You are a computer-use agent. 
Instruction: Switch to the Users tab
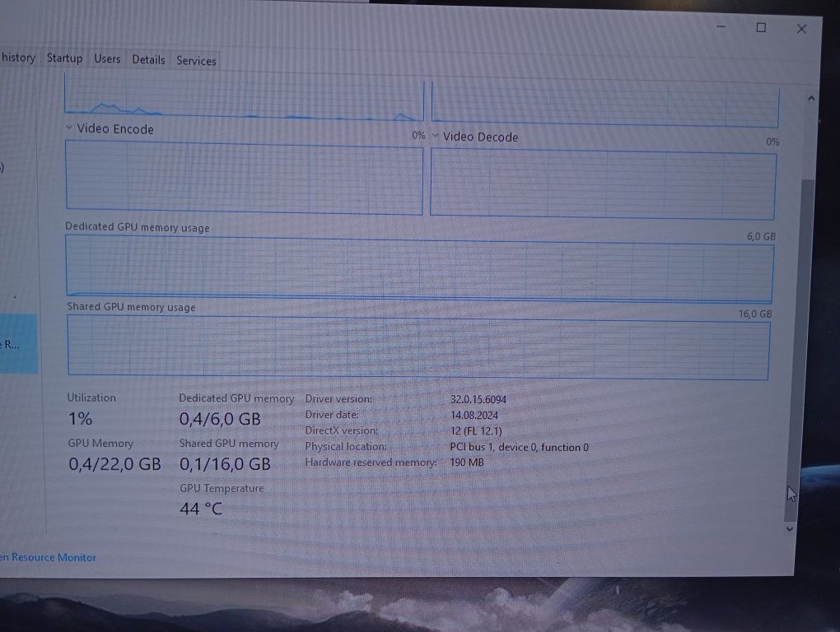[x=107, y=59]
